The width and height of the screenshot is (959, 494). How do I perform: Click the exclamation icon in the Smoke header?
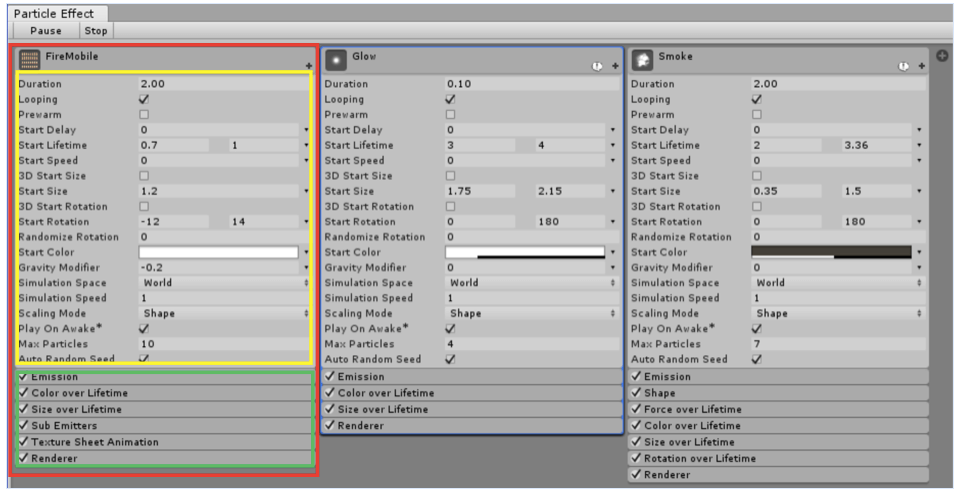(904, 66)
